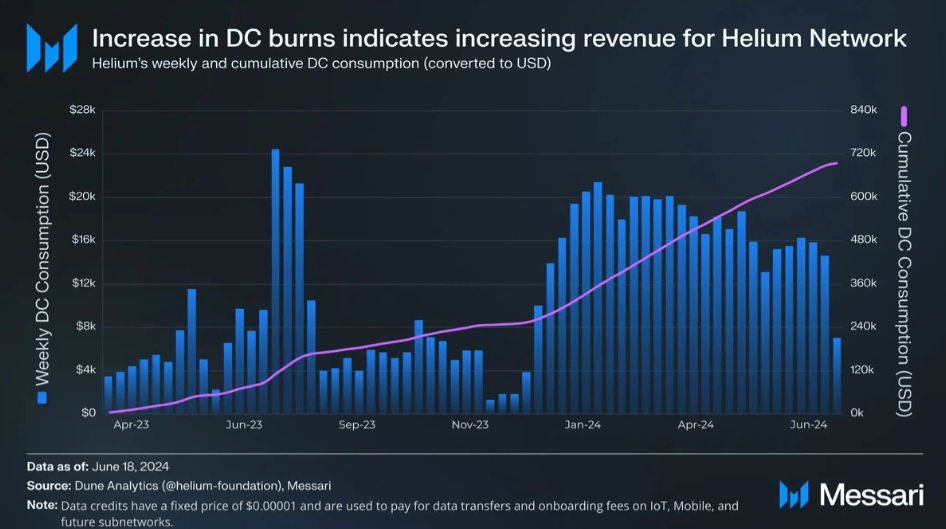Click the Messari logo beside the chart title
The width and height of the screenshot is (946, 529).
pyautogui.click(x=52, y=48)
